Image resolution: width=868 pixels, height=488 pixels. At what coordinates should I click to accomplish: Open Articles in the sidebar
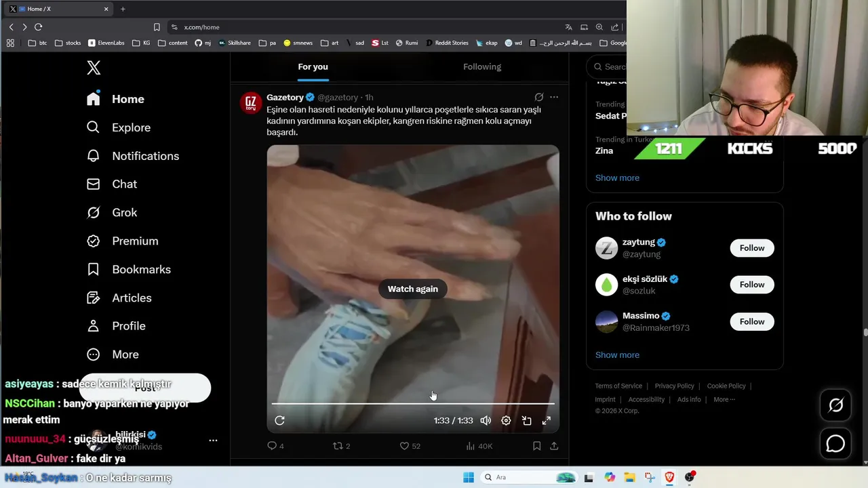coord(119,298)
